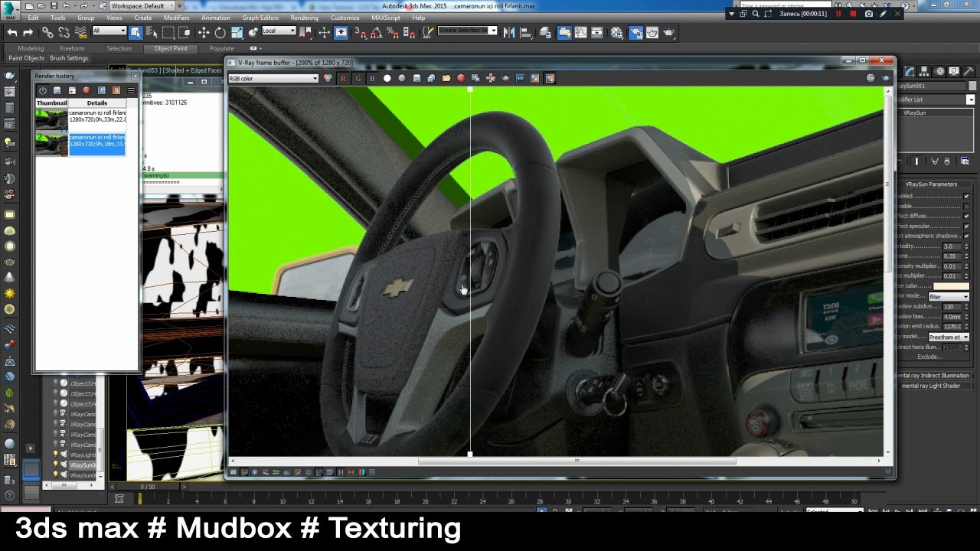980x551 pixels.
Task: Click the VRaySun entry in modifier stack
Action: point(914,112)
